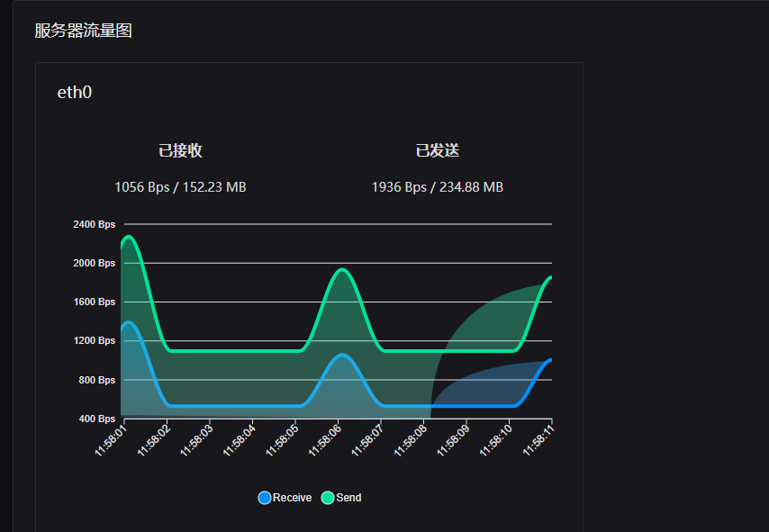Screen dimensions: 769x532
Task: Select the 11:58:01 time axis label
Action: tap(111, 441)
